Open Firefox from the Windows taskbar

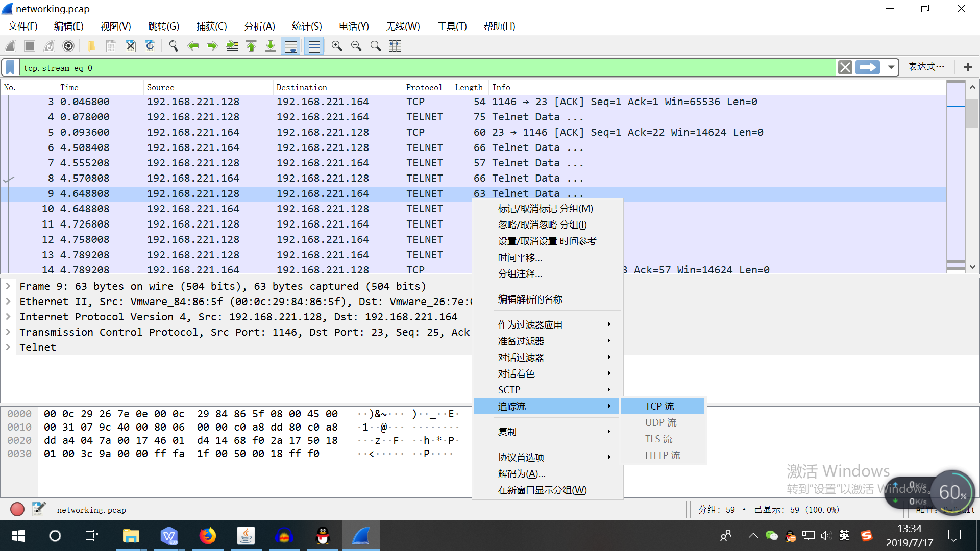(x=207, y=536)
